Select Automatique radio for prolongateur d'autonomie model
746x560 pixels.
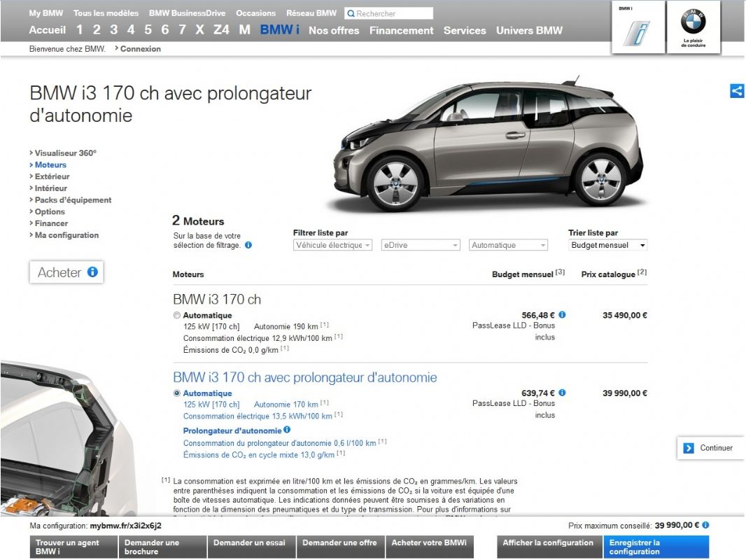(x=177, y=393)
